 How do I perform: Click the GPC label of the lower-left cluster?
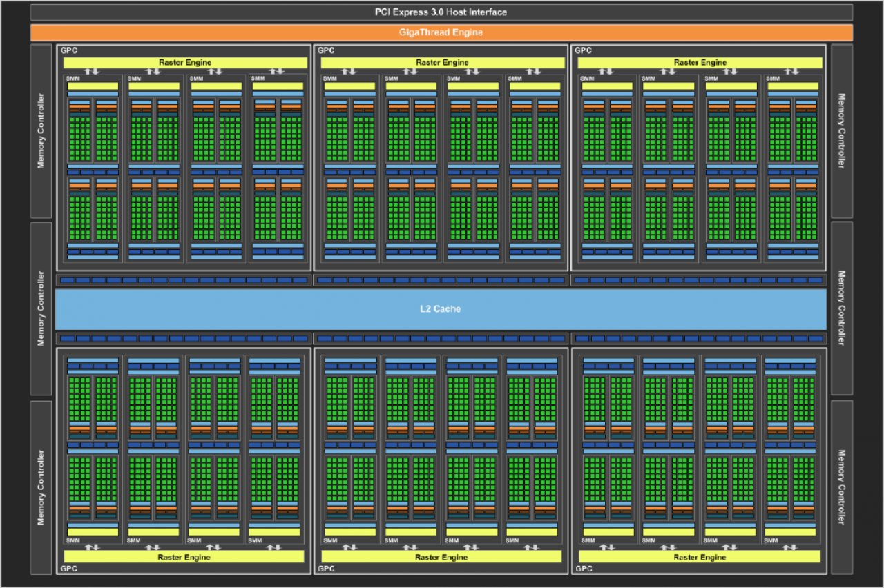(x=68, y=569)
